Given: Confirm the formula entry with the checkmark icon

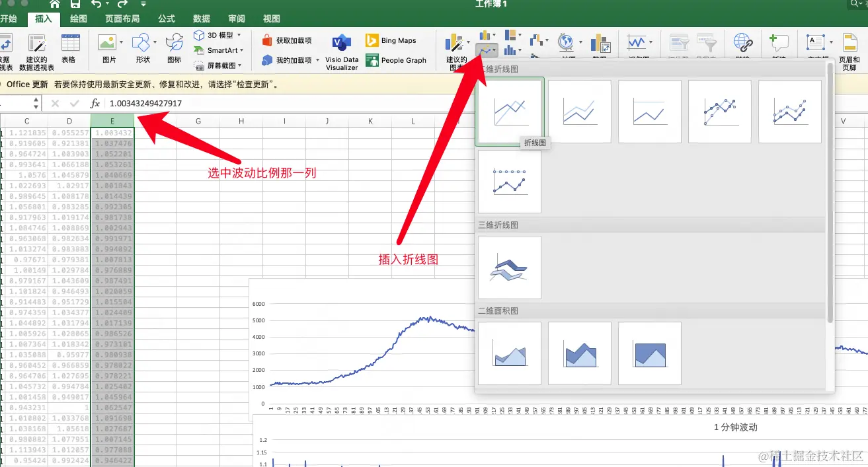Looking at the screenshot, I should [75, 103].
